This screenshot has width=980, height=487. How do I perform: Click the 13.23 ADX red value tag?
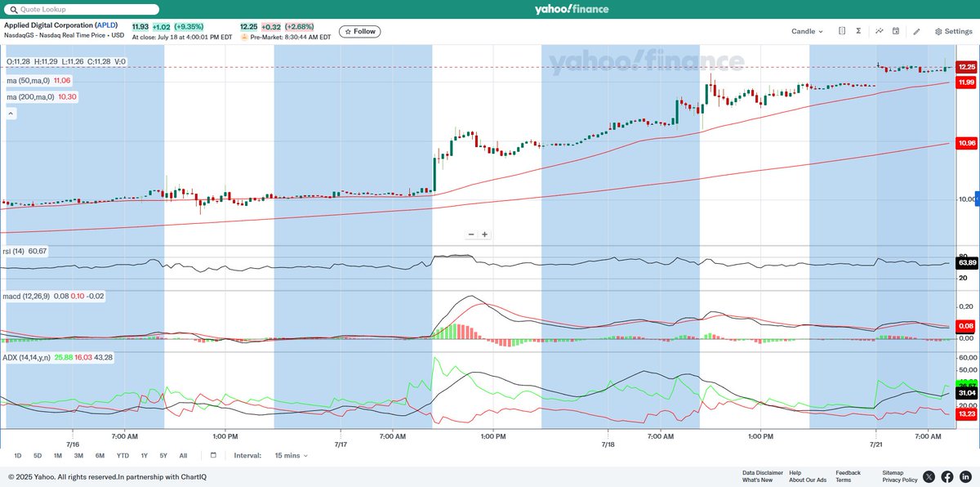point(966,414)
